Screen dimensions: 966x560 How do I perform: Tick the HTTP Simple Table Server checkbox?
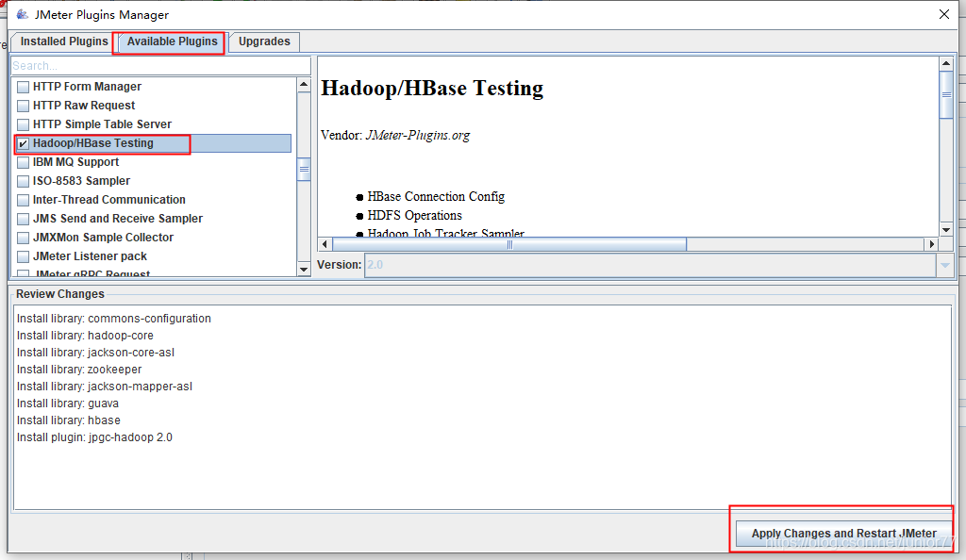tap(24, 124)
